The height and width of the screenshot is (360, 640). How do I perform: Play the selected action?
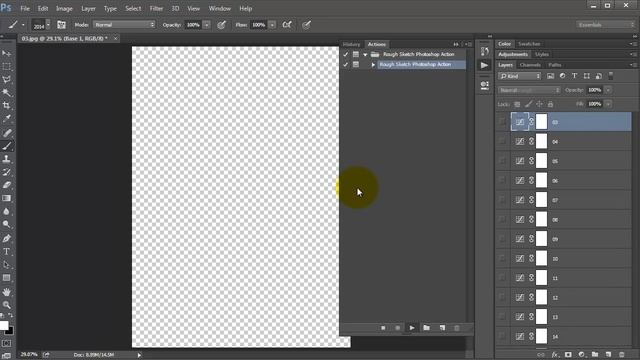[412, 328]
